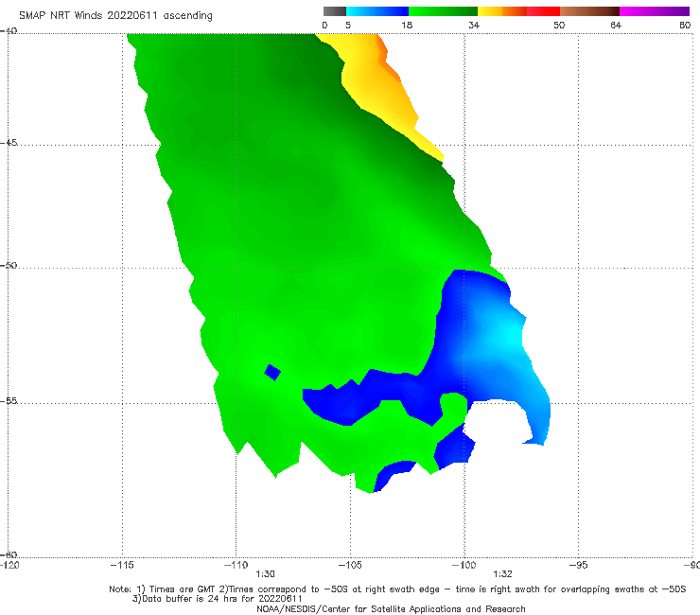
Task: Select the brown segment of the color bar
Action: coord(589,11)
